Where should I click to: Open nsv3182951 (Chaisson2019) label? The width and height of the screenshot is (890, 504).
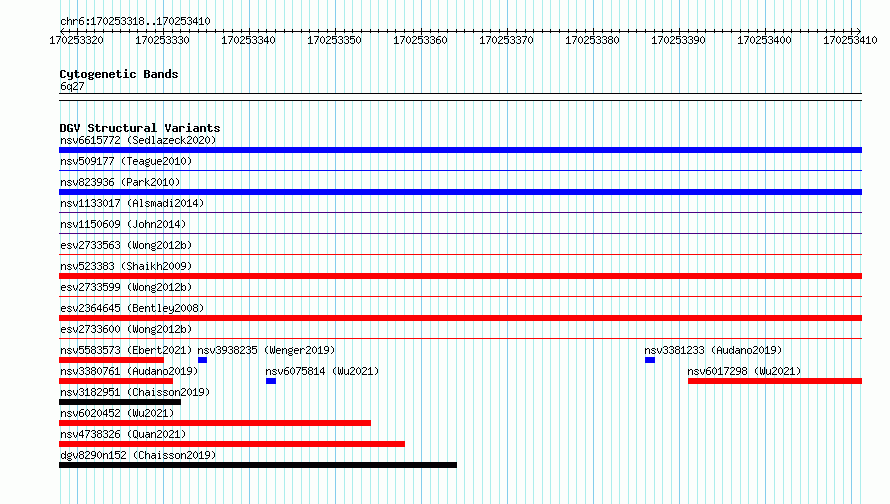[x=135, y=392]
